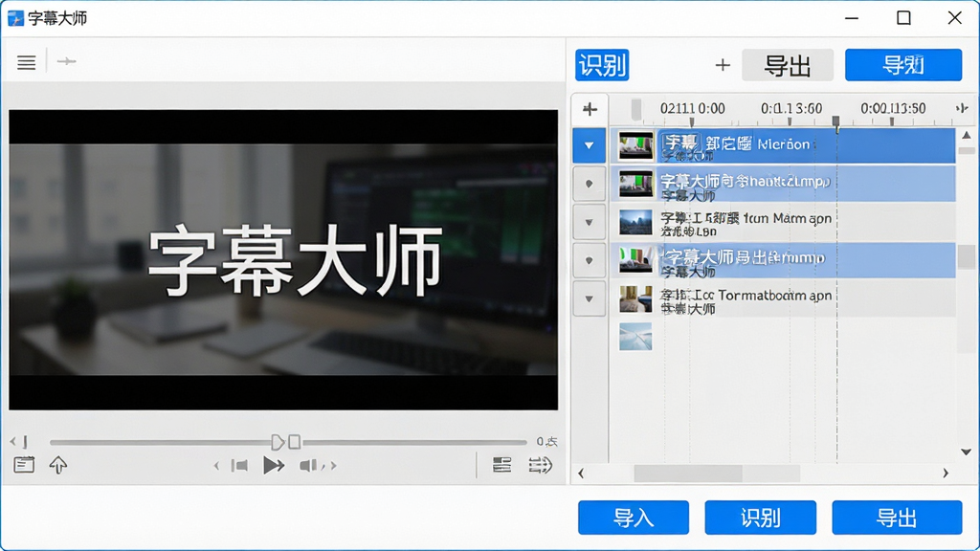Click the blue button right of the gray 导出 button
This screenshot has height=551, width=980.
click(x=903, y=65)
